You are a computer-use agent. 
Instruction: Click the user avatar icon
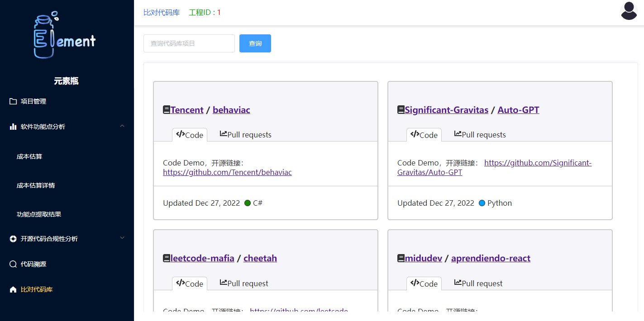pyautogui.click(x=629, y=11)
